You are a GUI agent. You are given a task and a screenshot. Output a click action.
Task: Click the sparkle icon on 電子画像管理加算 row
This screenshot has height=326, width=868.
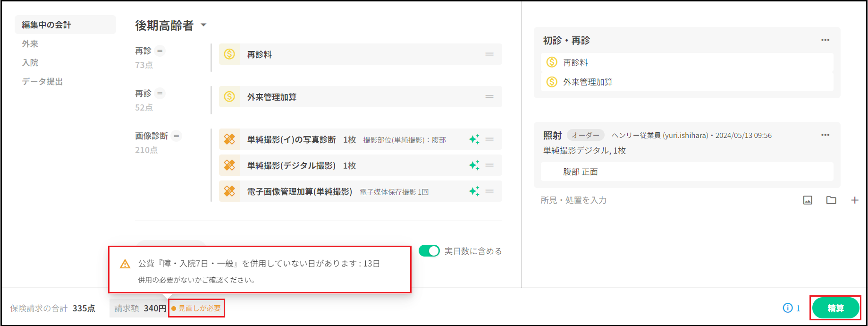(x=474, y=191)
